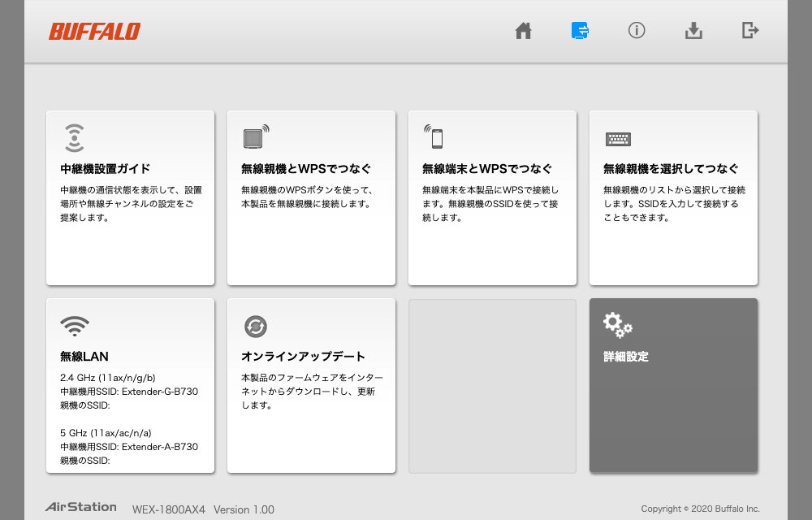812x520 pixels.
Task: Go to the Home icon in header
Action: point(523,31)
